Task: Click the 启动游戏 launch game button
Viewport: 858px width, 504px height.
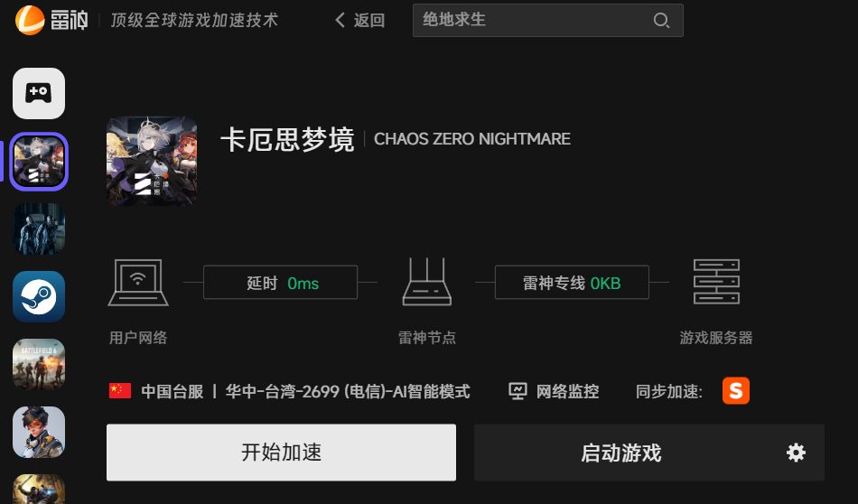Action: tap(621, 453)
